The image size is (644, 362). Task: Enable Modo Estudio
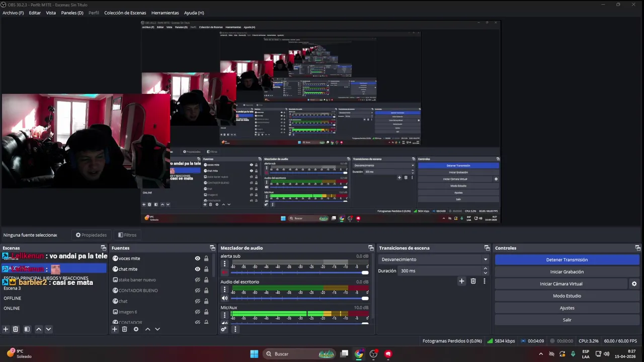point(567,296)
